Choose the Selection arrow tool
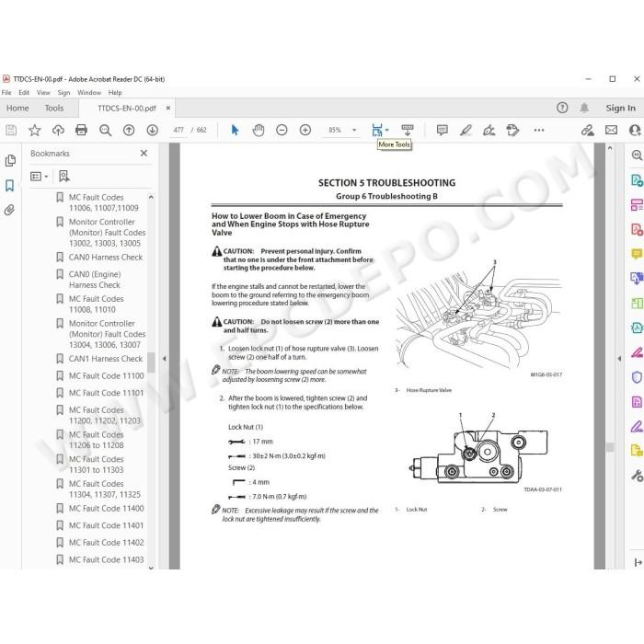The width and height of the screenshot is (644, 644). 235,131
